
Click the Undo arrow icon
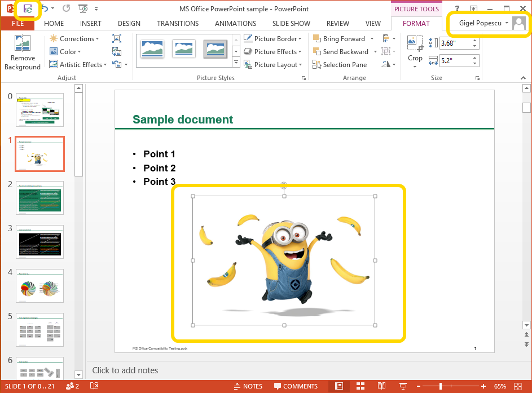45,8
